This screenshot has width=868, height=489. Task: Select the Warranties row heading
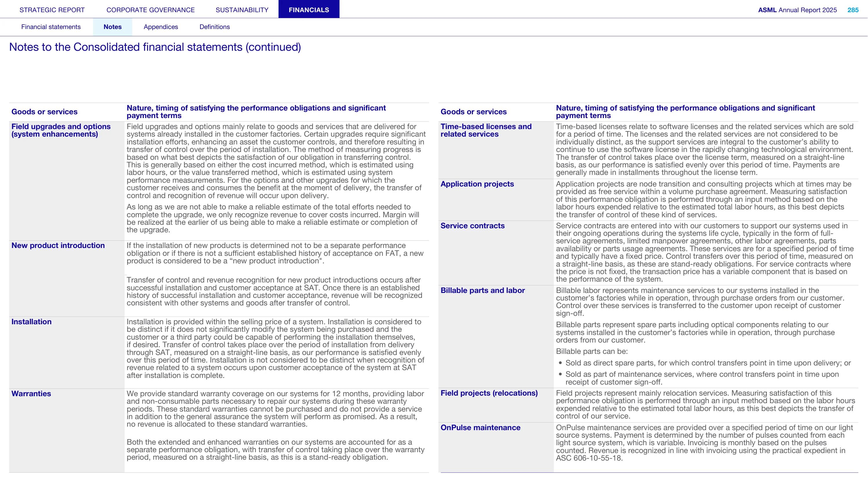(31, 394)
